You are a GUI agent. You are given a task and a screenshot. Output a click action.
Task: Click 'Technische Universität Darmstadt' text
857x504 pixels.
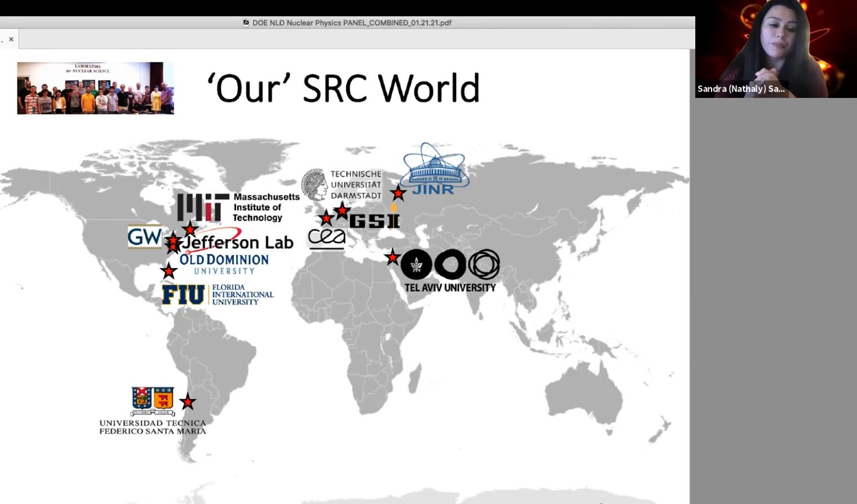(356, 185)
